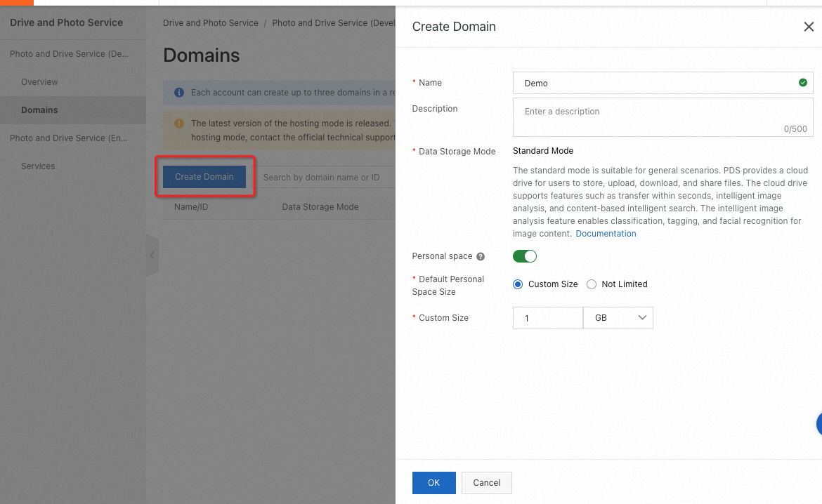Open Services in the sidebar
Image resolution: width=822 pixels, height=504 pixels.
coord(38,166)
